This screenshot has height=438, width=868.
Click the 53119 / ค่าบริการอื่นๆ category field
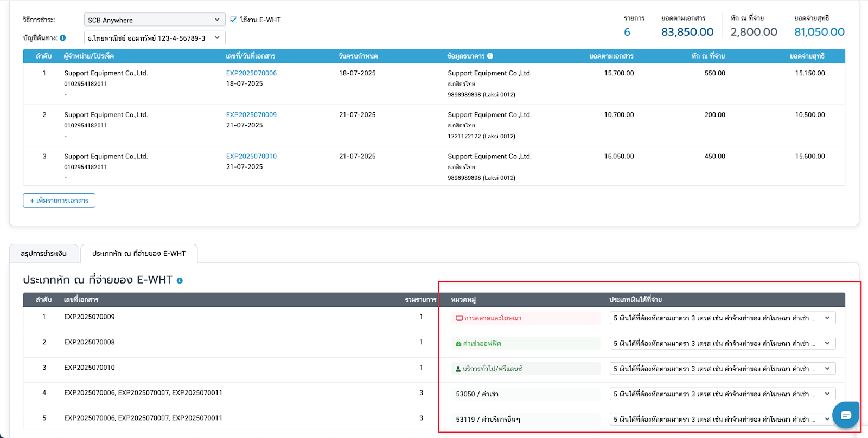(x=525, y=420)
